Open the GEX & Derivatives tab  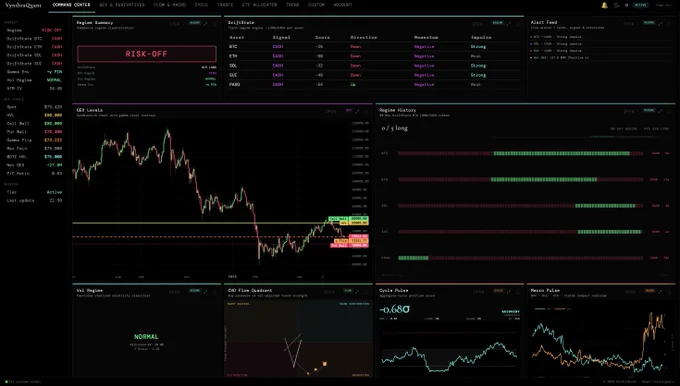(122, 5)
